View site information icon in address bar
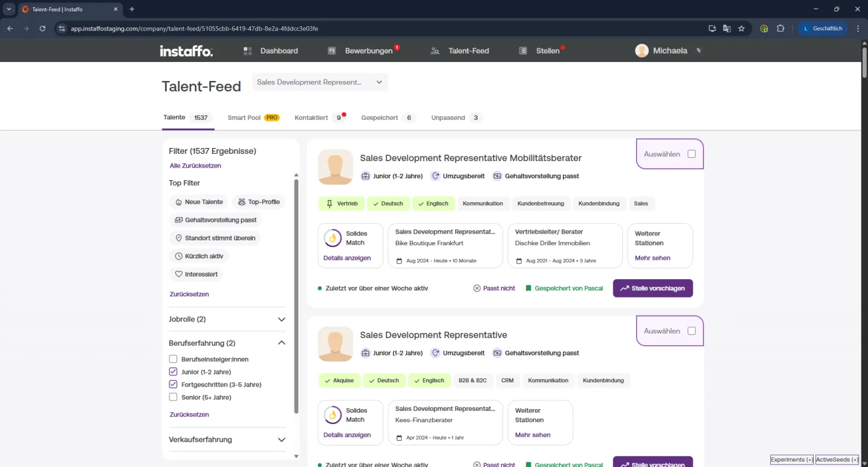This screenshot has height=467, width=868. pyautogui.click(x=61, y=28)
